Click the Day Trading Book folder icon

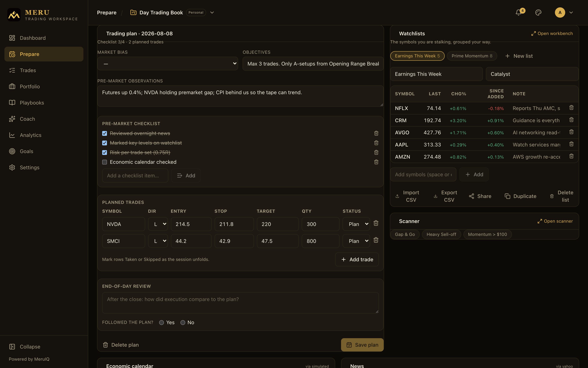tap(133, 12)
